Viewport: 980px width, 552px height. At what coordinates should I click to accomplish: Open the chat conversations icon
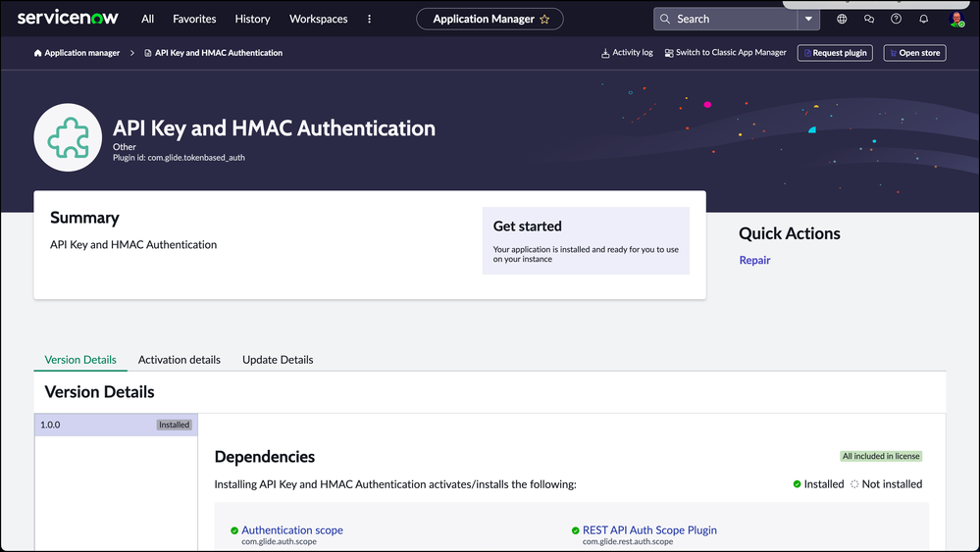(869, 19)
